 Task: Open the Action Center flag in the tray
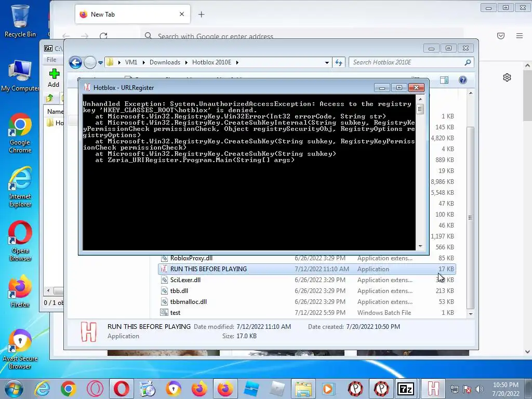pyautogui.click(x=467, y=389)
